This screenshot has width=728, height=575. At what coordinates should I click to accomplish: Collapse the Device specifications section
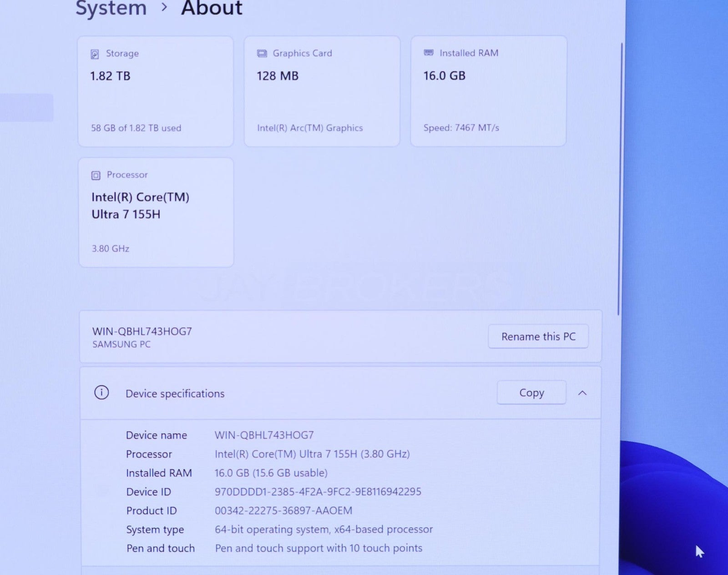pos(582,393)
